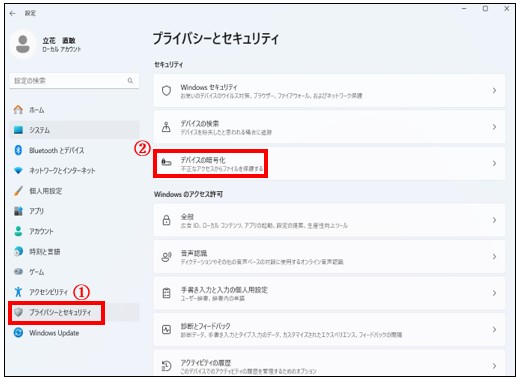
Task: Click the アカウント person icon
Action: (x=18, y=231)
